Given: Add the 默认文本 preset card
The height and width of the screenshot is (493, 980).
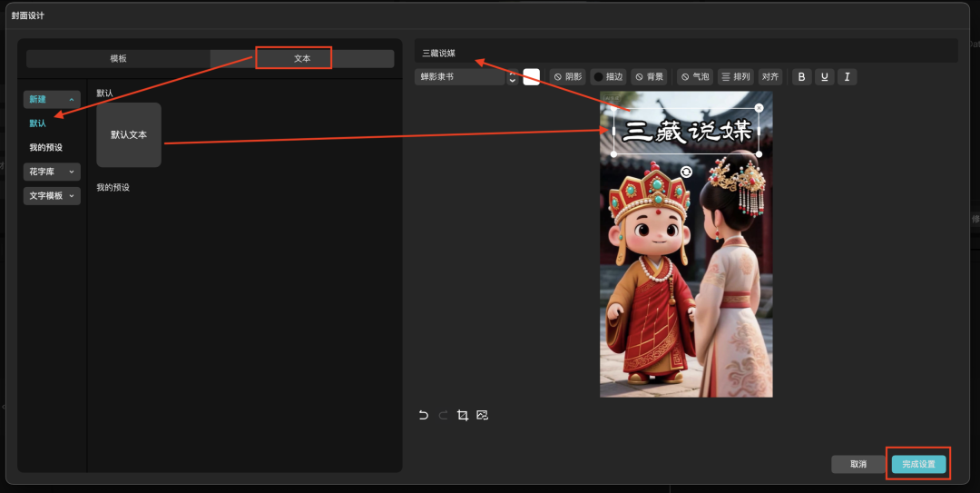Looking at the screenshot, I should [129, 134].
